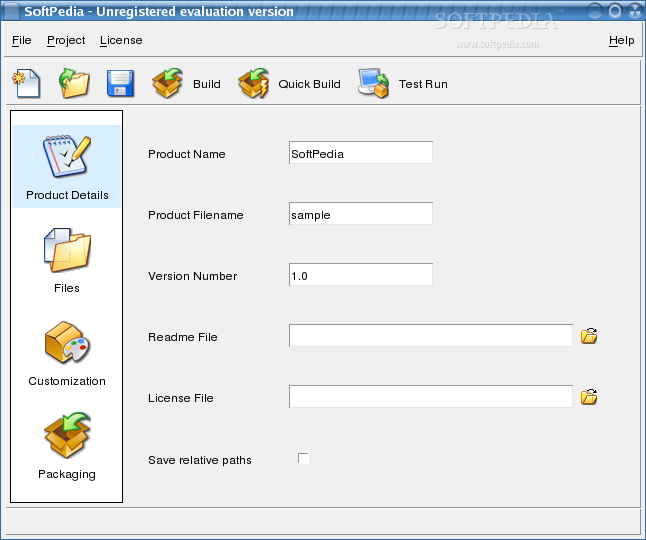Browse for a Readme File
The image size is (646, 540).
(x=589, y=336)
